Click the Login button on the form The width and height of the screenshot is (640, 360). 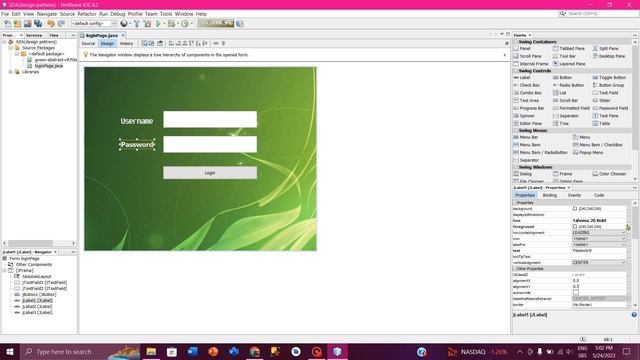point(210,173)
